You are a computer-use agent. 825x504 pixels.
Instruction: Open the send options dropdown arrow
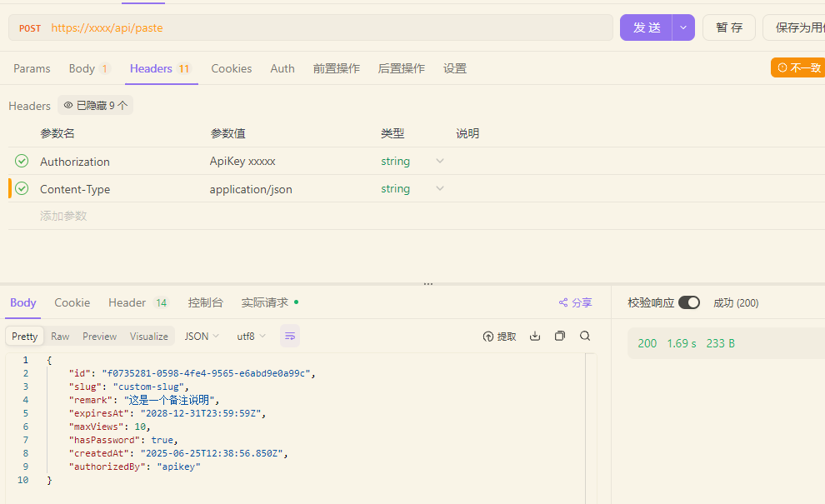[683, 27]
